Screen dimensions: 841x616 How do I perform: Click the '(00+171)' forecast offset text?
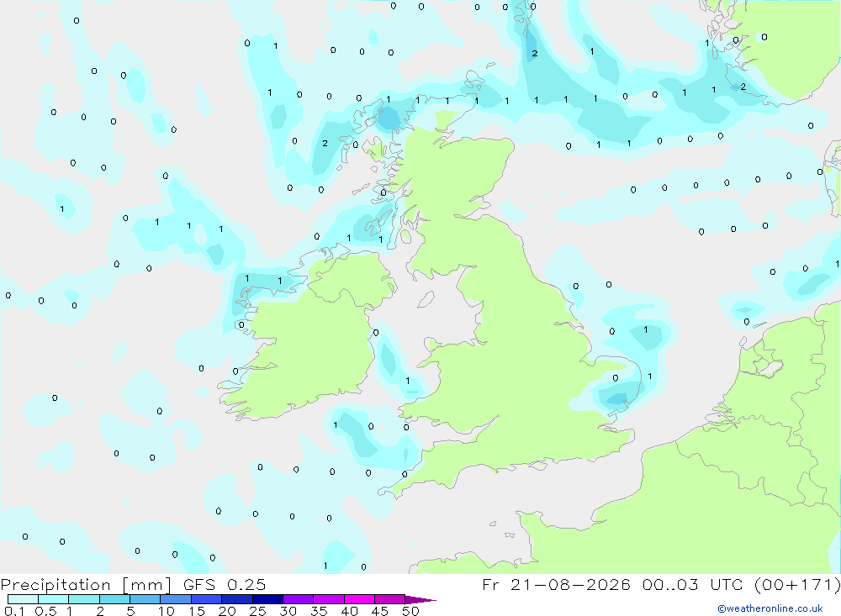[x=797, y=585]
